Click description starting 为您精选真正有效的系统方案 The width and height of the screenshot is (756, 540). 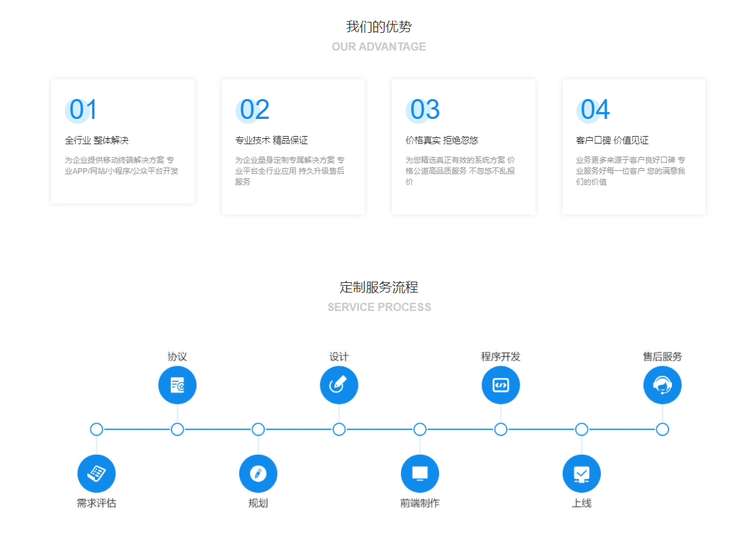pyautogui.click(x=460, y=171)
